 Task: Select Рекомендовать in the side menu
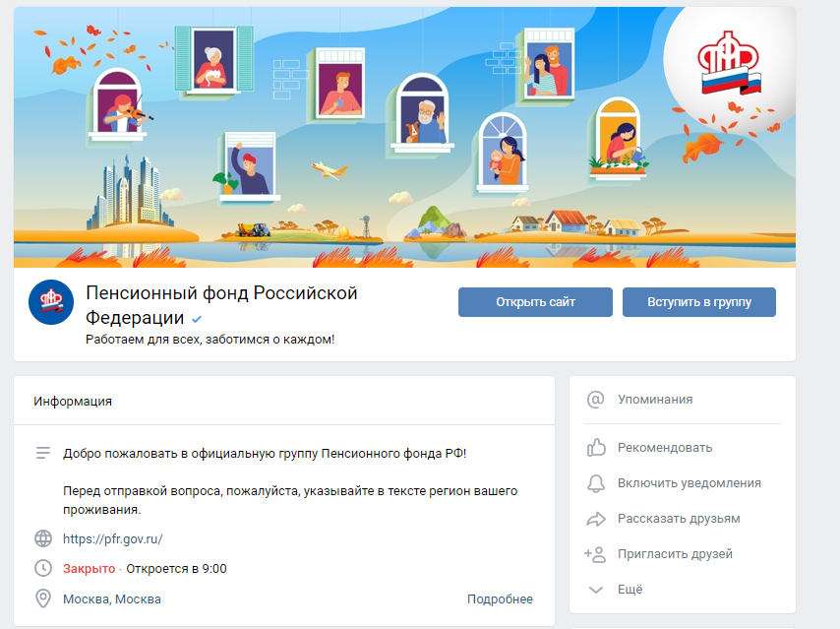click(x=665, y=448)
